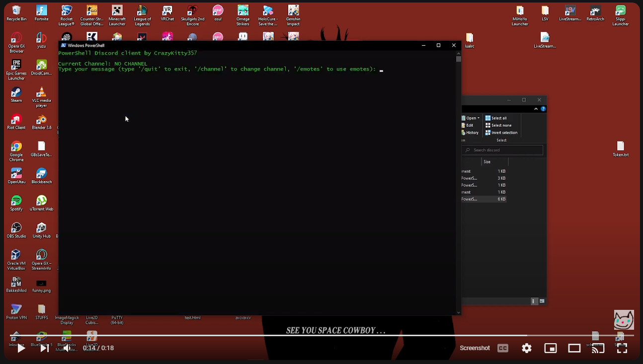Launch Genshin Impact shortcut
This screenshot has width=643, height=364.
point(293,15)
